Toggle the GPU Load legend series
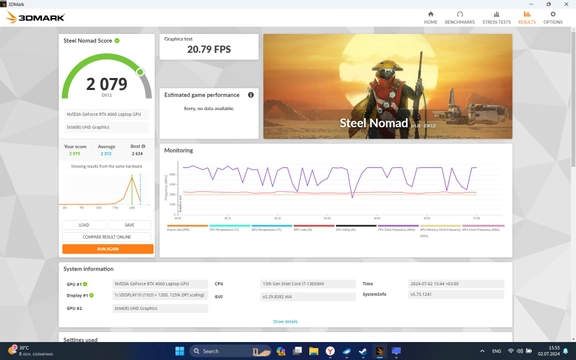Viewport: 576px width, 360px height. (x=314, y=228)
